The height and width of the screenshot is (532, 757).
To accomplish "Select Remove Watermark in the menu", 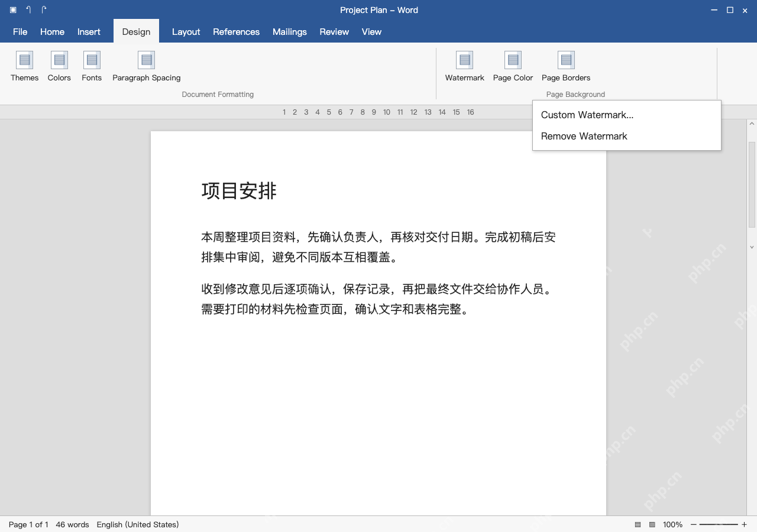I will (627, 136).
